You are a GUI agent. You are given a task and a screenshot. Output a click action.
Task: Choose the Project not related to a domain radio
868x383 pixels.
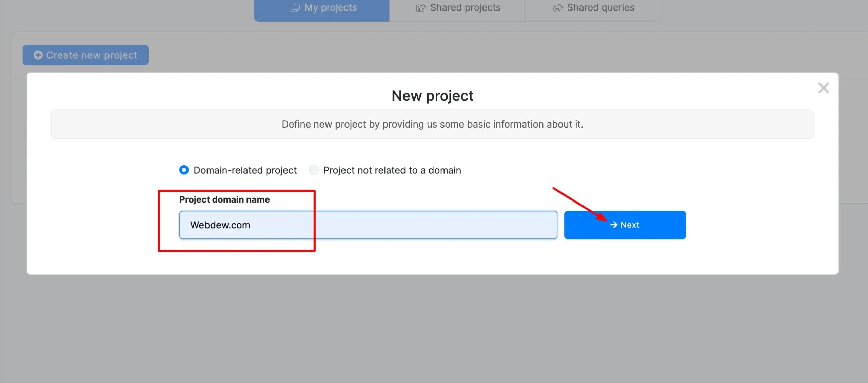[x=314, y=170]
